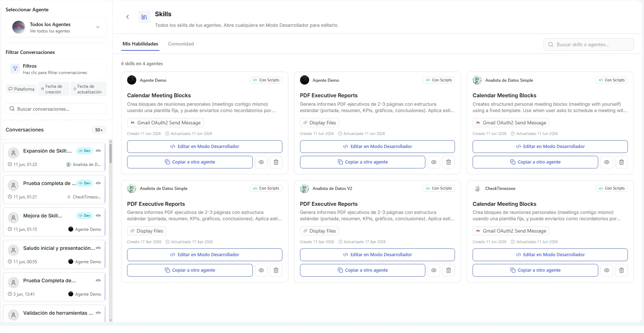Click the '6 skills en 4 agentes' text
This screenshot has width=644, height=333.
pos(142,64)
